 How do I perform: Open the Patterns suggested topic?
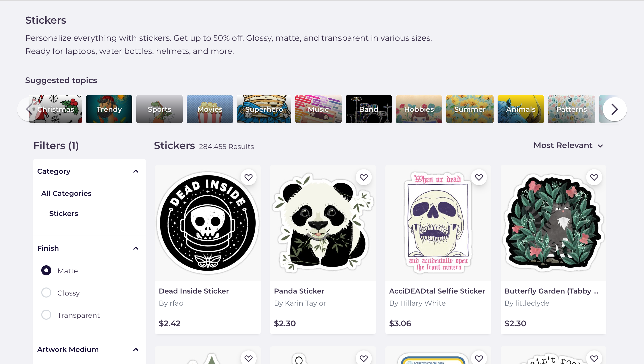point(572,109)
